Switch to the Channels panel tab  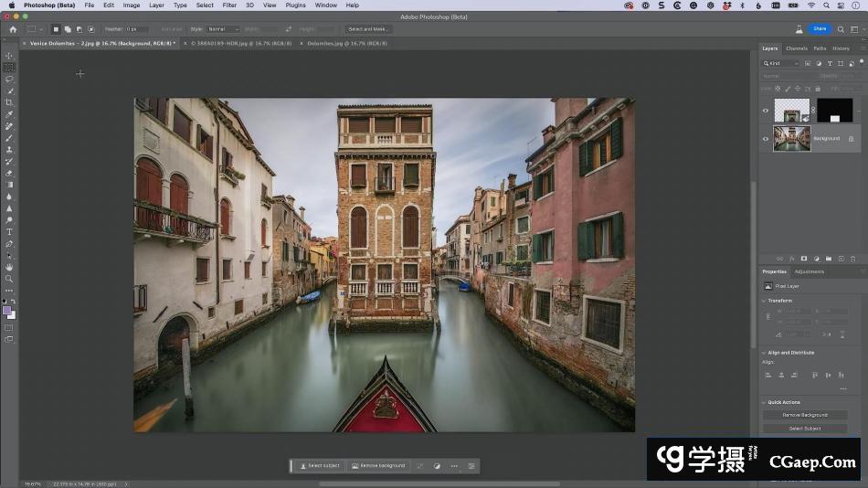pos(796,48)
